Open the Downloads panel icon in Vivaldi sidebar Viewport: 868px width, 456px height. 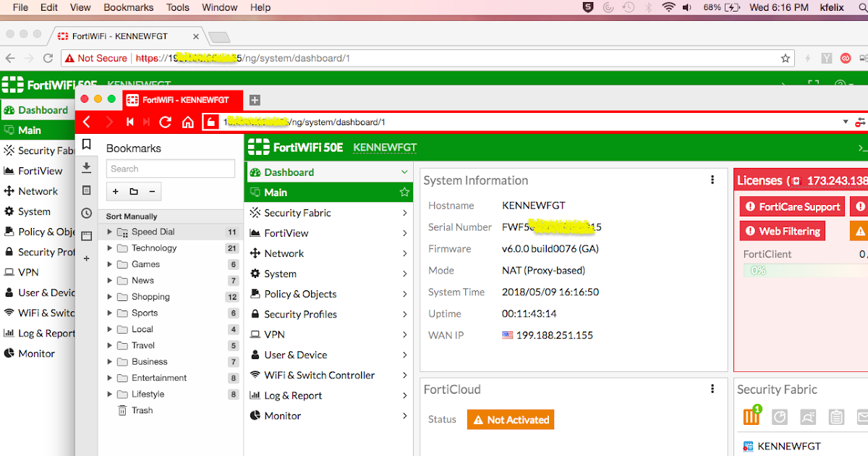87,168
